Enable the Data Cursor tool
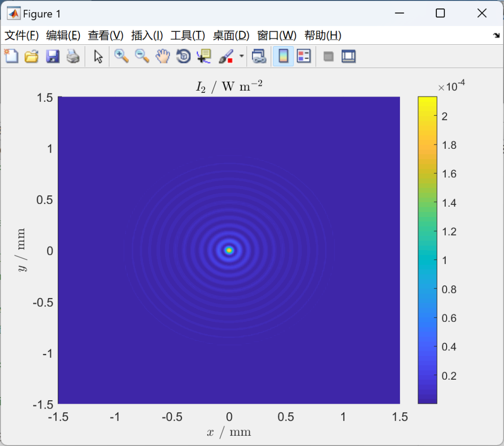504x446 pixels. 204,56
